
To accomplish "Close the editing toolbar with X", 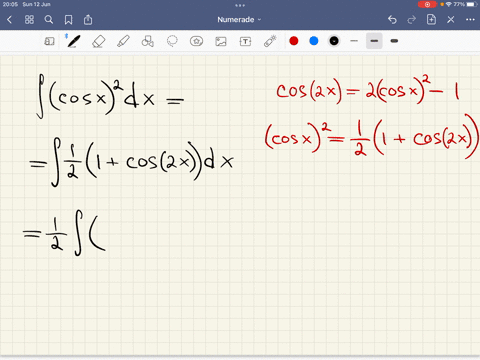I will tap(451, 20).
